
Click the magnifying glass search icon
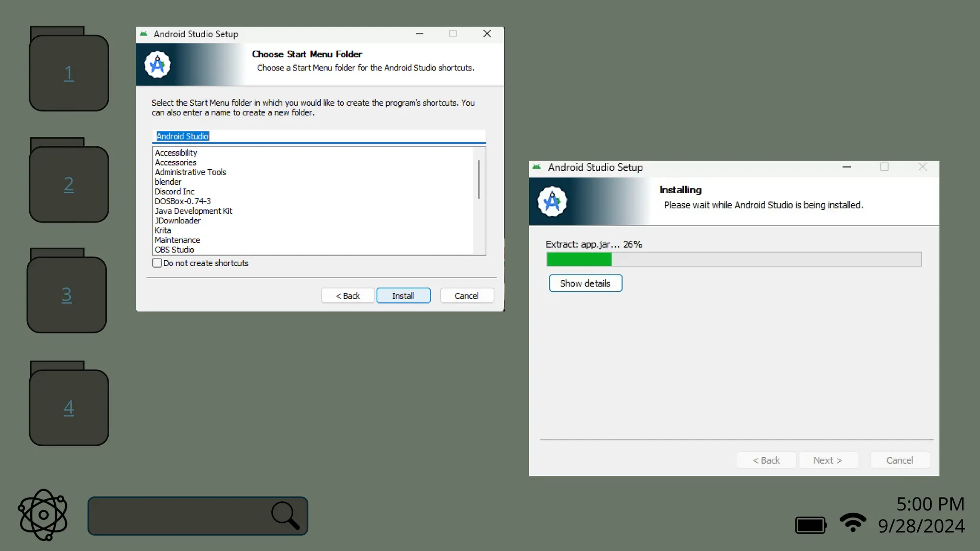pyautogui.click(x=285, y=515)
